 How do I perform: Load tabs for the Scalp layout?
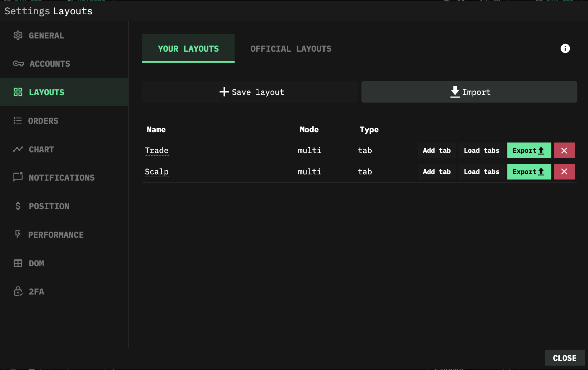coord(481,172)
